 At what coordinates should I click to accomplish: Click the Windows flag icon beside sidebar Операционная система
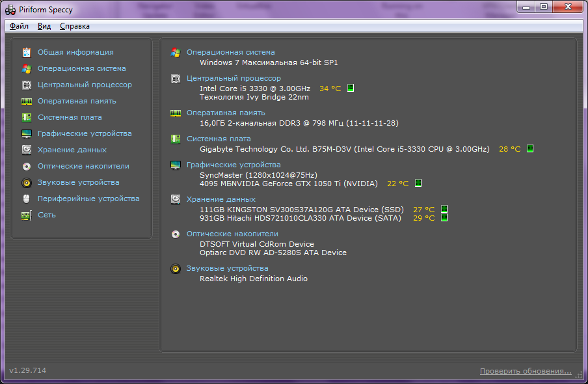(26, 69)
